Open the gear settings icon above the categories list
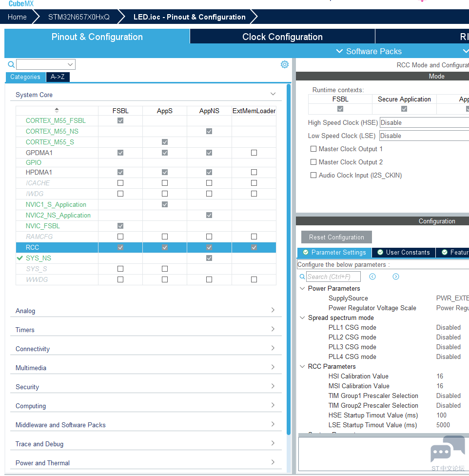Screen dimensions: 469x476 tap(285, 64)
